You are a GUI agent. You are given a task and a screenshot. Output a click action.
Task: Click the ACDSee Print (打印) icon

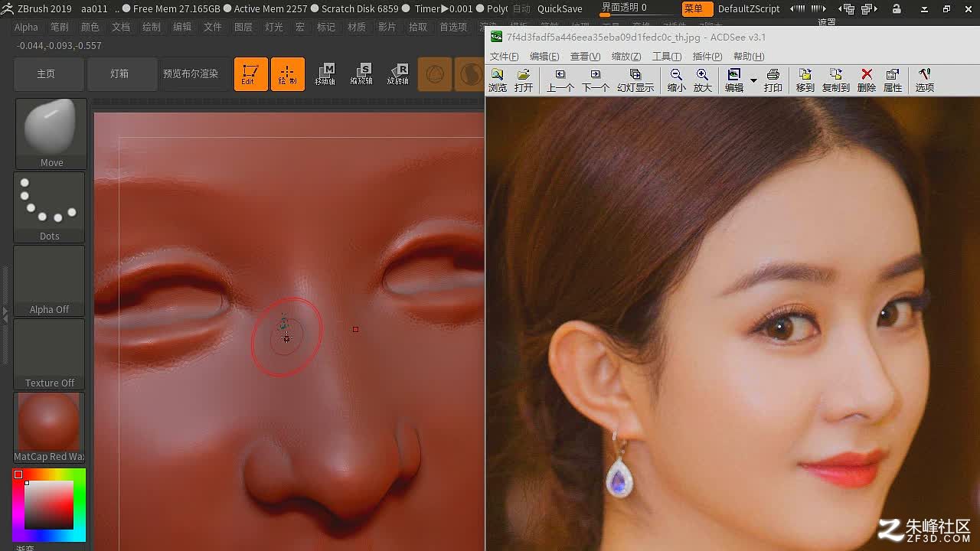pos(773,80)
